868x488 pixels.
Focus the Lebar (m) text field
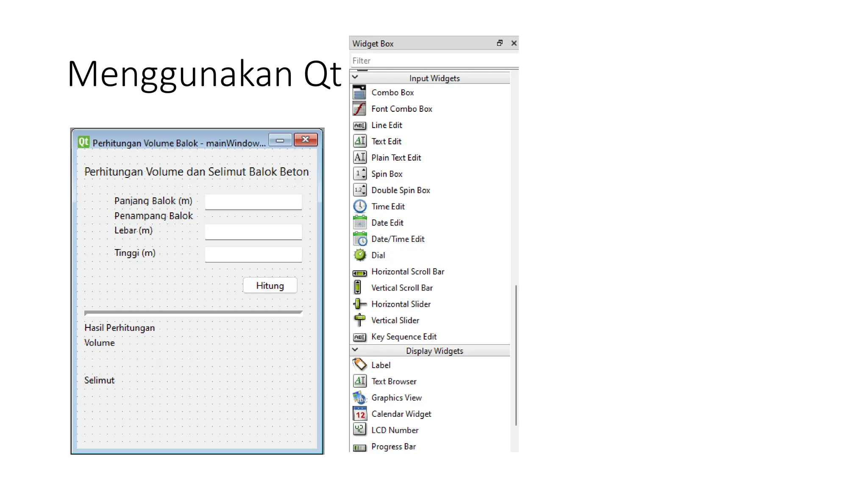point(253,232)
